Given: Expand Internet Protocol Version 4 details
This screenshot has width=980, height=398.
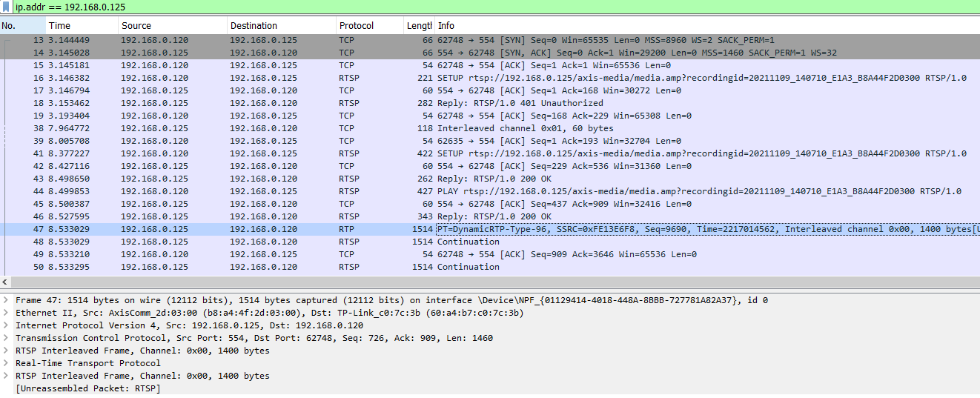Looking at the screenshot, I should (6, 325).
